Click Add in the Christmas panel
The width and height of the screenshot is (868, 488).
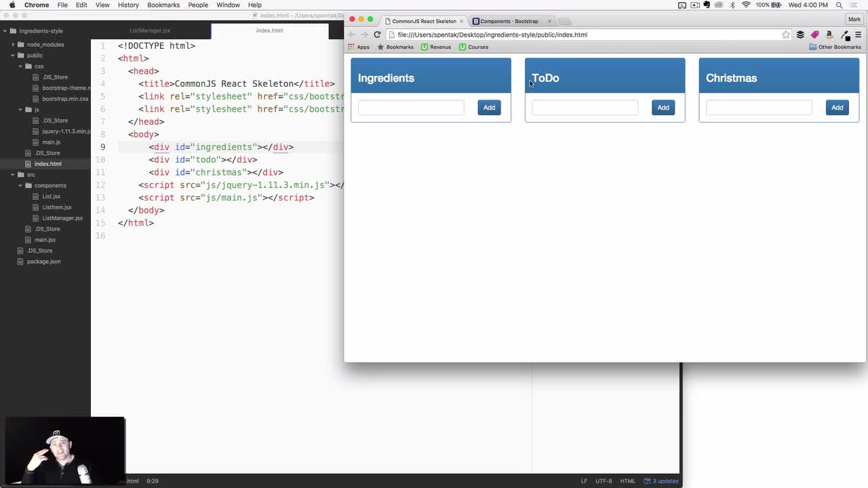pos(837,108)
